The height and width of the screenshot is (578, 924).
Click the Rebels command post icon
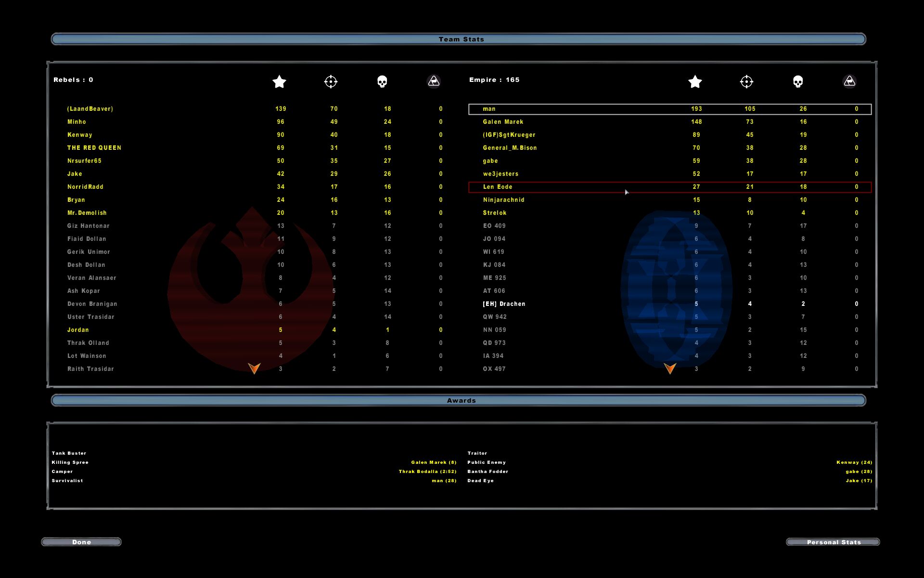pyautogui.click(x=434, y=81)
